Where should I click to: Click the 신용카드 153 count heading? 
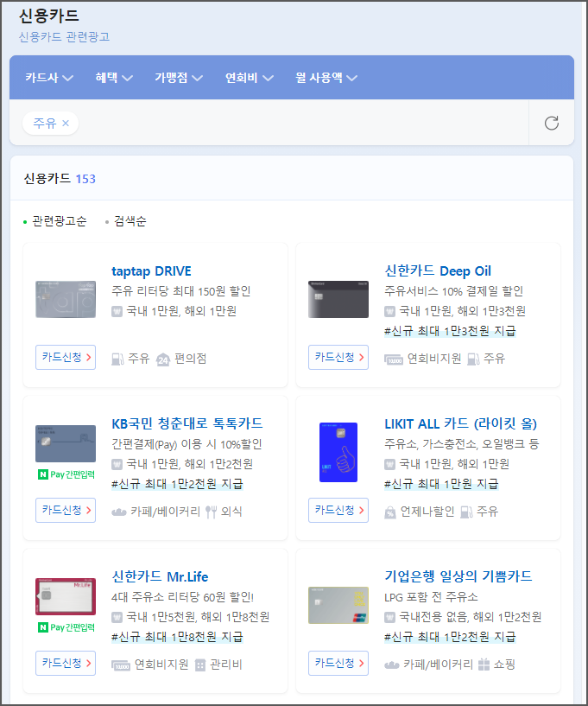tap(60, 179)
